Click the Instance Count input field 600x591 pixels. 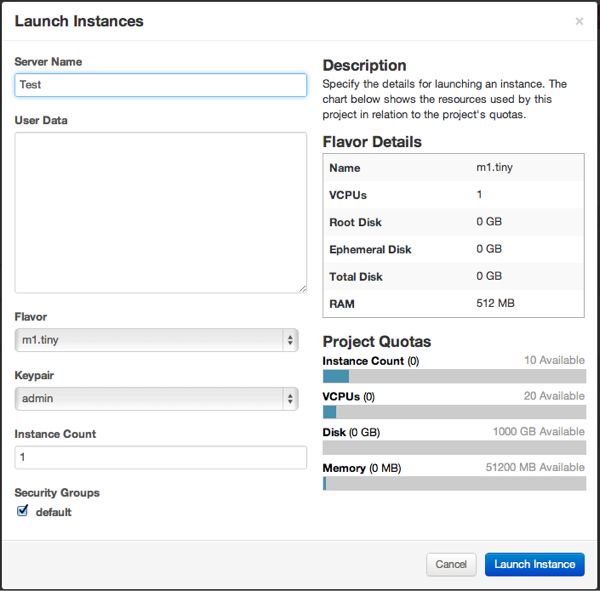(x=160, y=457)
